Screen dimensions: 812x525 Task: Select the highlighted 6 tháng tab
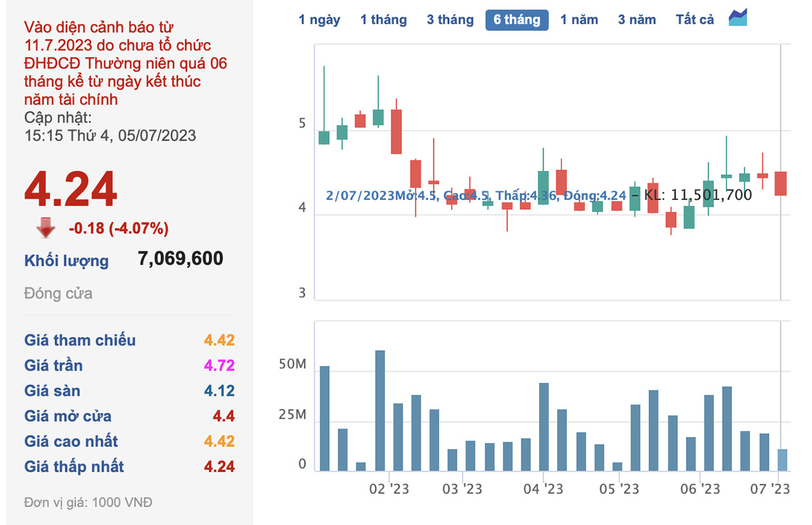coord(516,20)
